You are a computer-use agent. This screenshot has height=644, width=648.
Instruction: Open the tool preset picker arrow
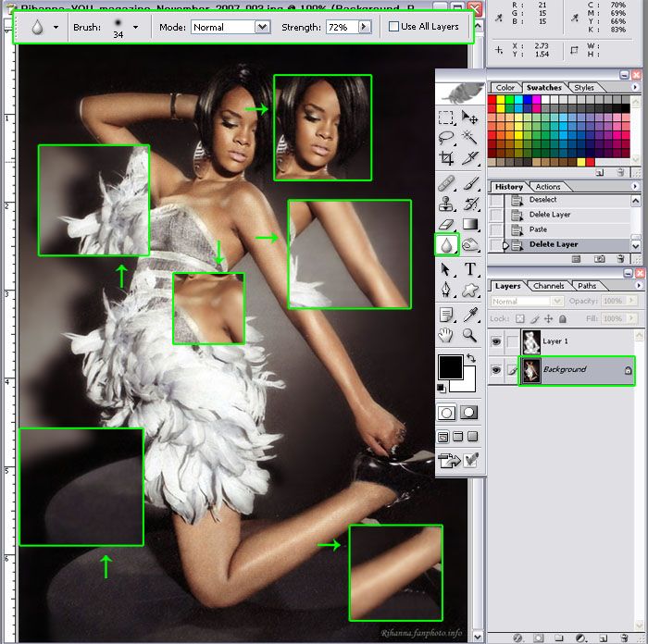[56, 27]
